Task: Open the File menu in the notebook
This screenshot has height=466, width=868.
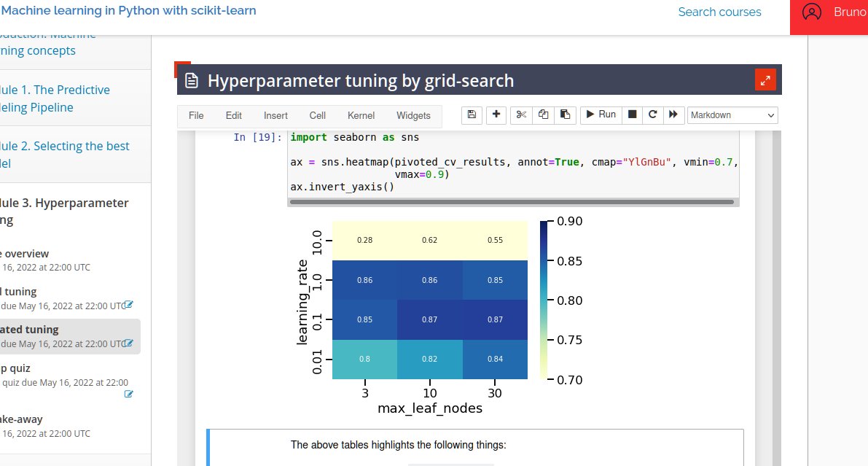Action: tap(195, 114)
